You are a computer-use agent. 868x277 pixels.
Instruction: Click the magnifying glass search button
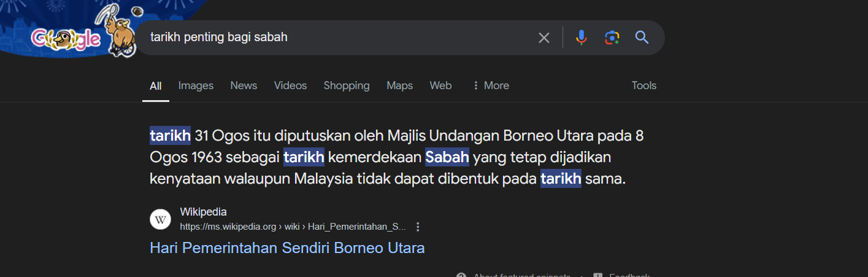[642, 37]
